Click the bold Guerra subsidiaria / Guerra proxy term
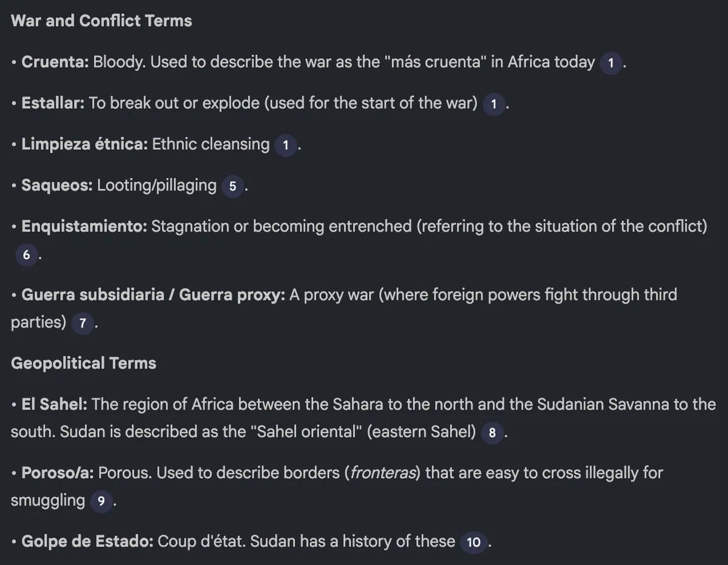728x565 pixels. 153,295
